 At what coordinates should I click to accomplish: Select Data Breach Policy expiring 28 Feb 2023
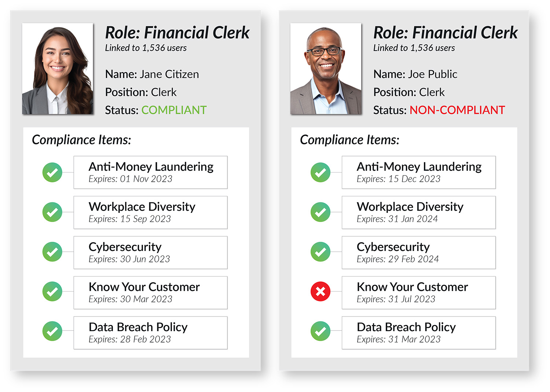click(x=150, y=333)
